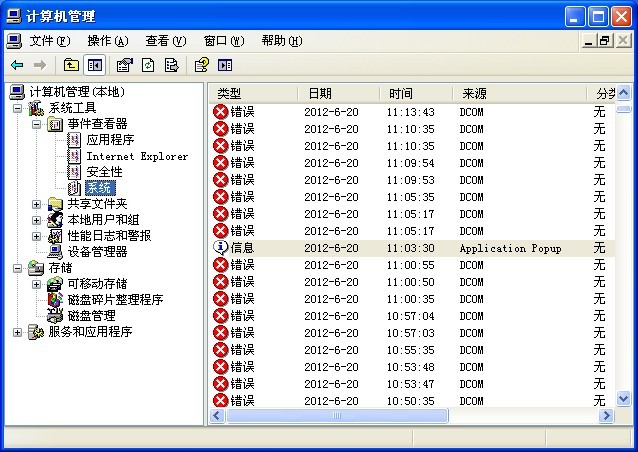Collapse the 事件查看器 tree node
The height and width of the screenshot is (452, 638).
pos(37,124)
